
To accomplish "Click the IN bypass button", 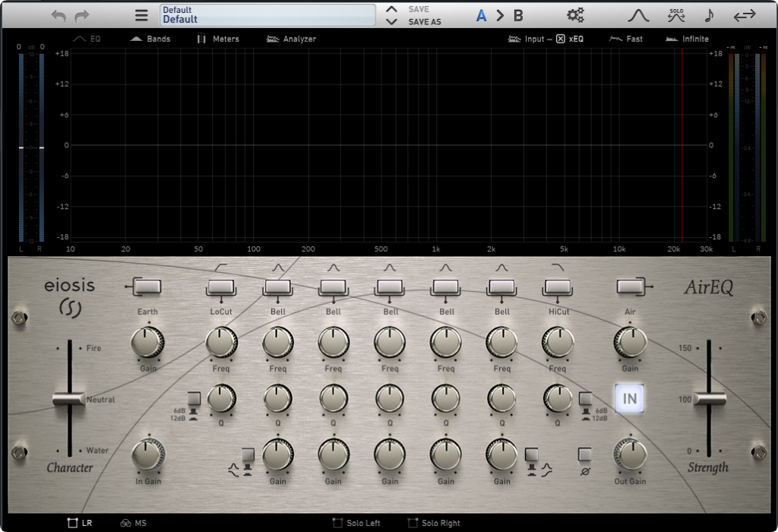I will click(x=630, y=398).
